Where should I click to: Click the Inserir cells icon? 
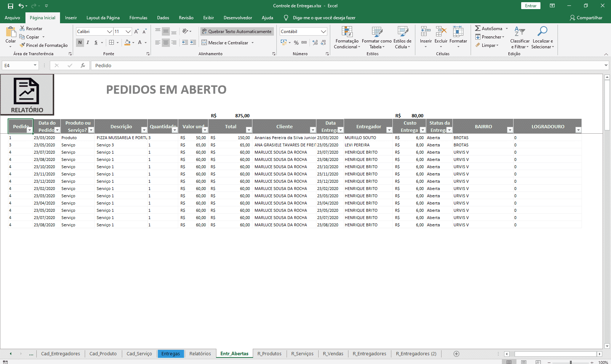point(426,32)
